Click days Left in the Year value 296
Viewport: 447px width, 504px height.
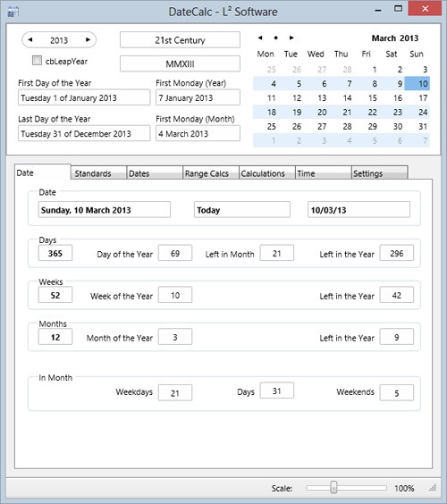397,253
